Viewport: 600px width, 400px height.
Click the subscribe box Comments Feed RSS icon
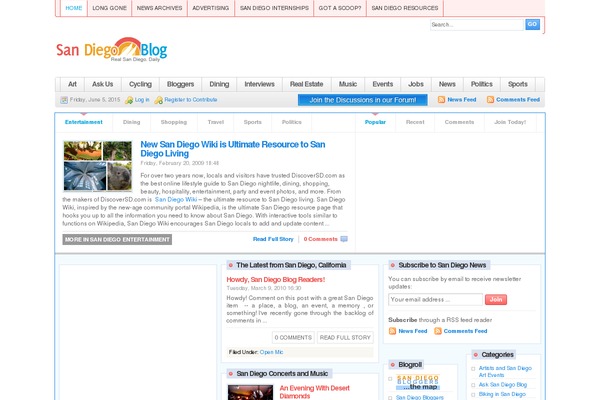(x=438, y=331)
